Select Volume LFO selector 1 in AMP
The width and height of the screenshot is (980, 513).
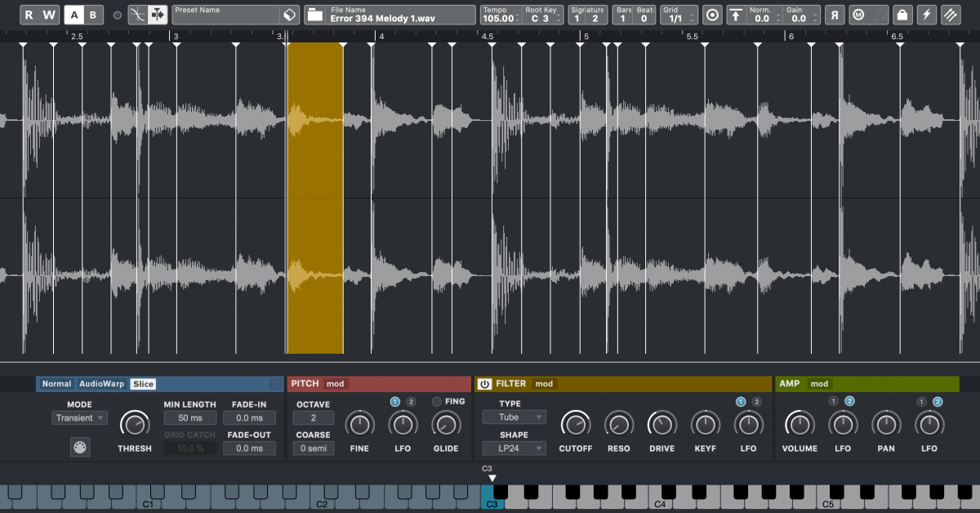pos(833,401)
